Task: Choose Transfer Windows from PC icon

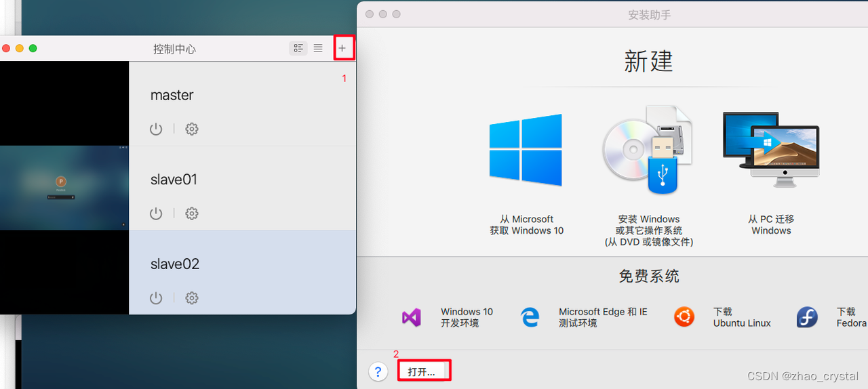Action: click(x=771, y=149)
